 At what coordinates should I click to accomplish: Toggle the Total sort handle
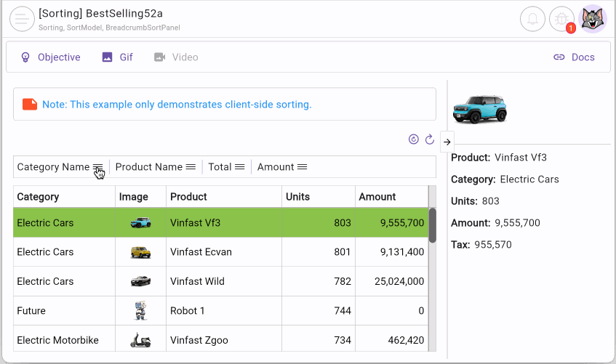pos(239,167)
